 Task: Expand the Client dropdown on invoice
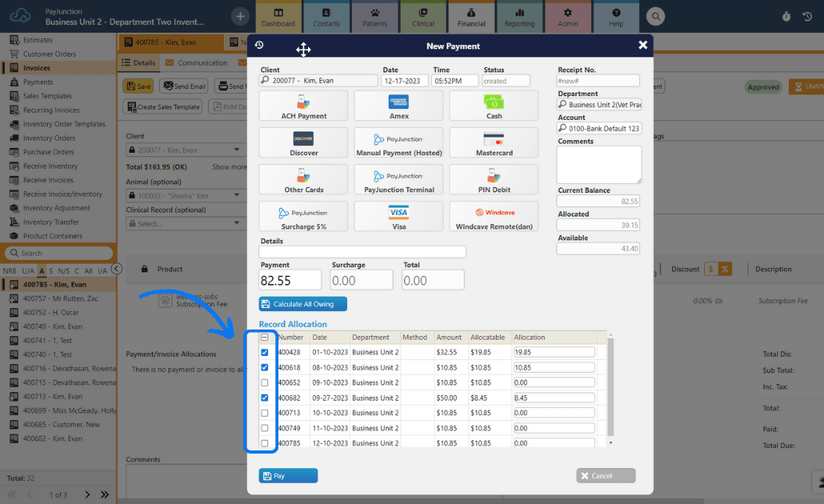pyautogui.click(x=237, y=150)
